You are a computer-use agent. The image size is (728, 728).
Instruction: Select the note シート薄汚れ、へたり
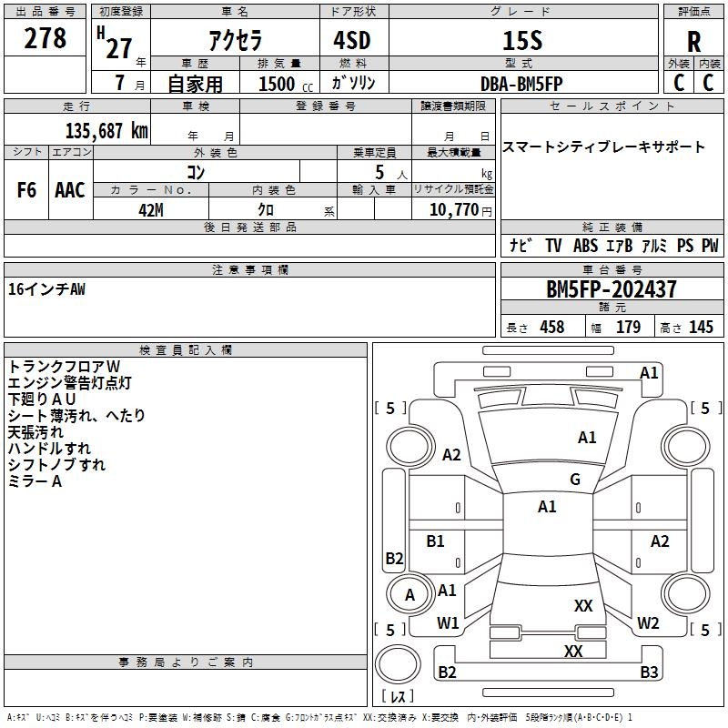coord(76,416)
